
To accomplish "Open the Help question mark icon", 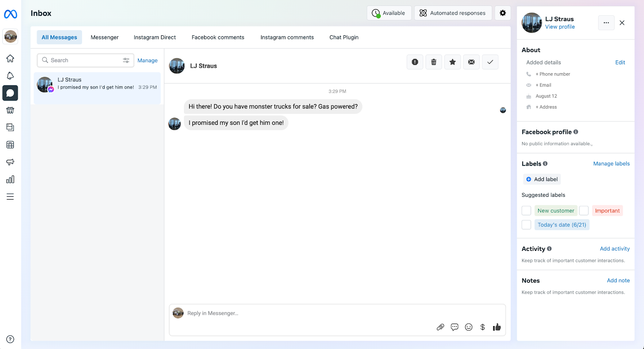I will (10, 339).
